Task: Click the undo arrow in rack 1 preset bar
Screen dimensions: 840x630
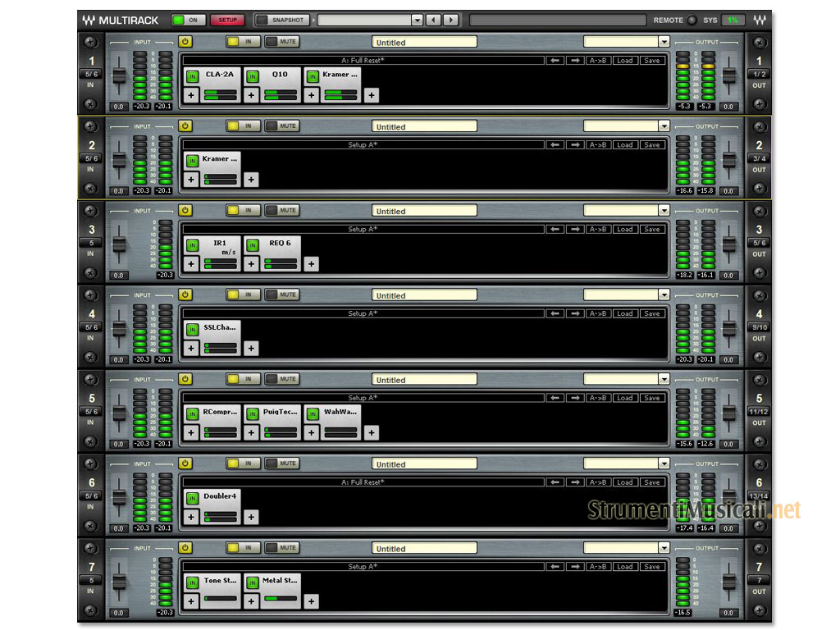Action: 556,60
